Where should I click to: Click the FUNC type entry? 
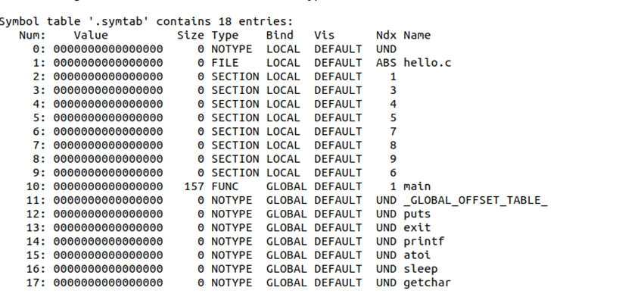[225, 186]
